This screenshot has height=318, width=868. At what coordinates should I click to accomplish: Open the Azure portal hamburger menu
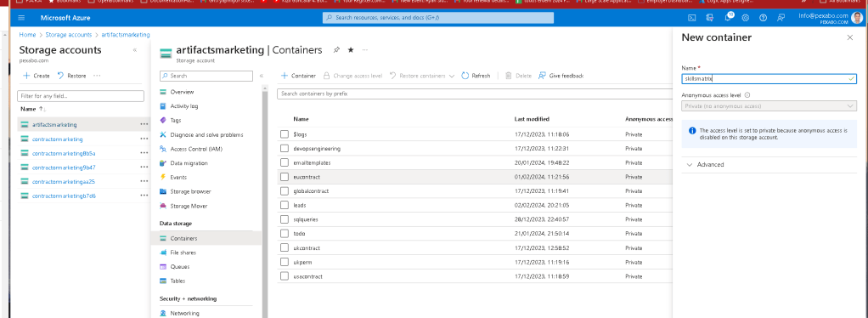[21, 18]
